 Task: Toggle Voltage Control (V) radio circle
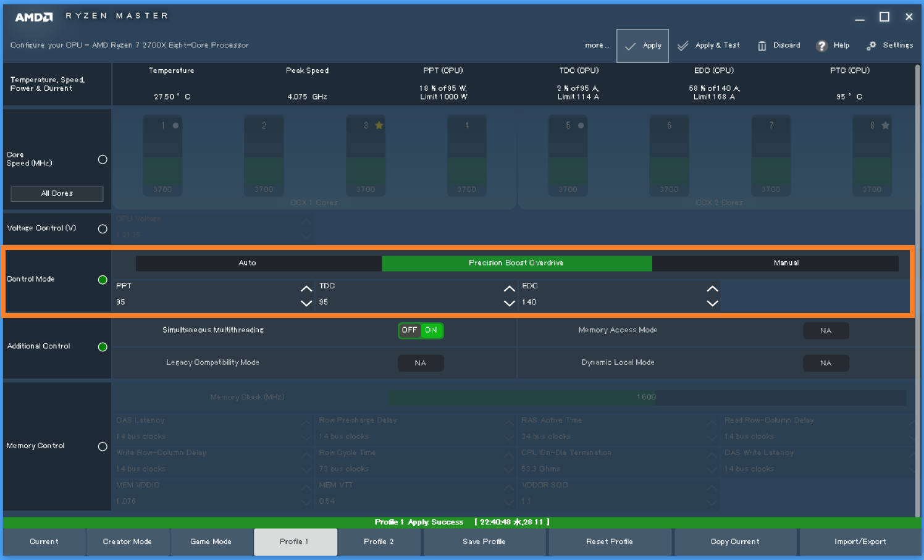tap(103, 228)
